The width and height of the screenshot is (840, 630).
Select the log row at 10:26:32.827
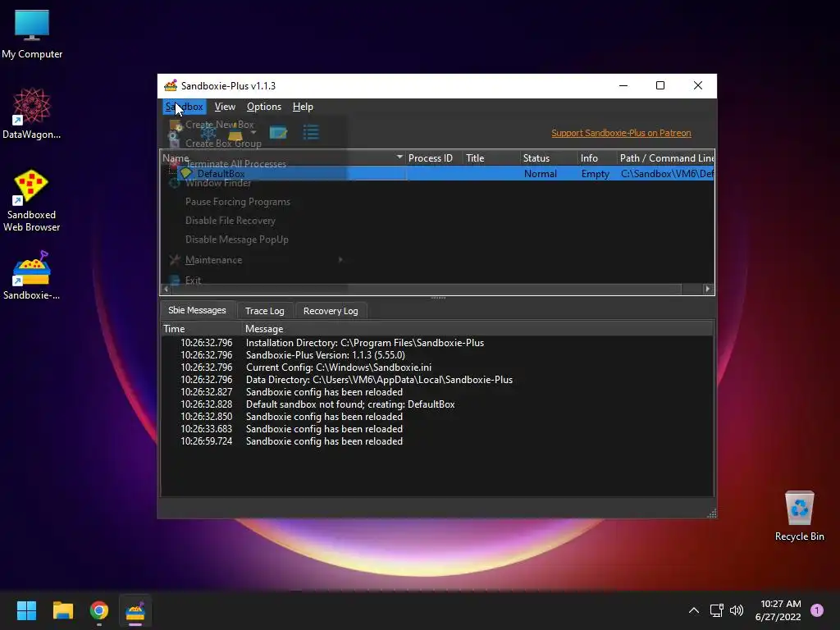[x=324, y=392]
